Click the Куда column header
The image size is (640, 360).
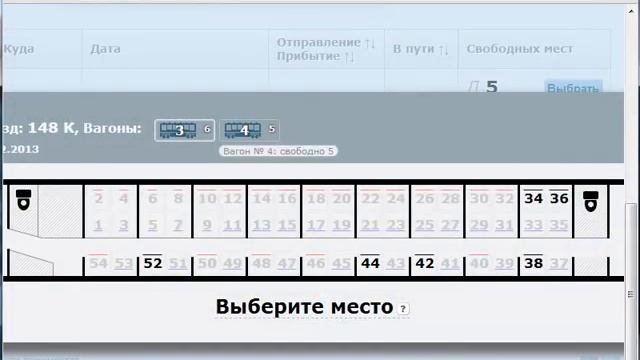click(19, 49)
